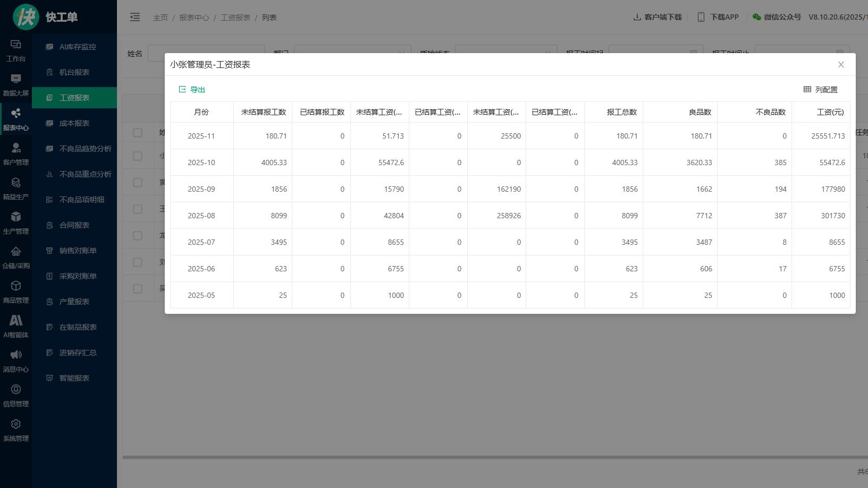Viewport: 868px width, 488px height.
Task: Click the 不良品数 column header
Action: pos(755,112)
